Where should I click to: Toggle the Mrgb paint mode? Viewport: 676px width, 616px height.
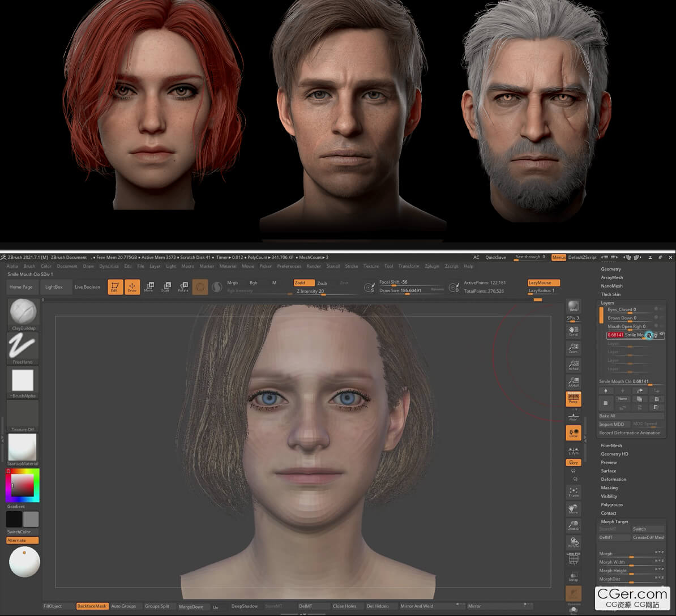coord(232,283)
